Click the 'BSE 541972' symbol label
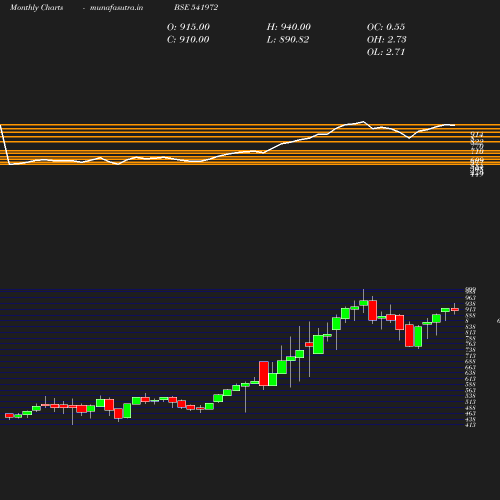The height and width of the screenshot is (500, 500). click(196, 7)
